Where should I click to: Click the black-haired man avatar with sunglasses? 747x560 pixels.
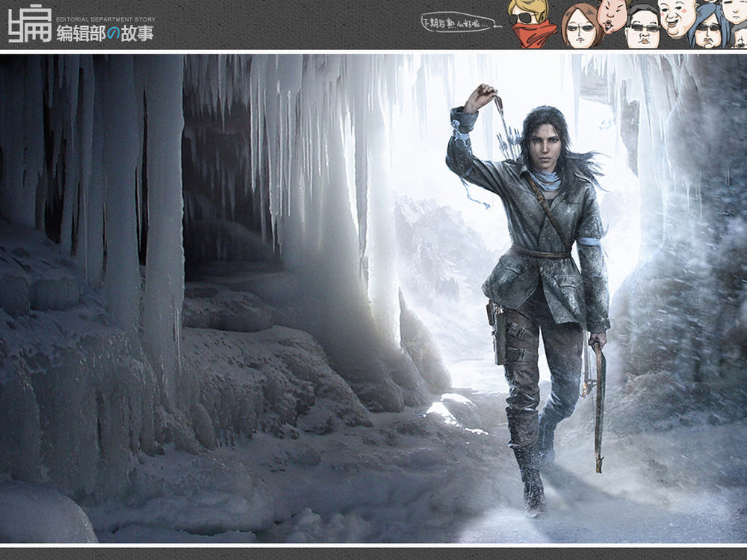point(642,27)
